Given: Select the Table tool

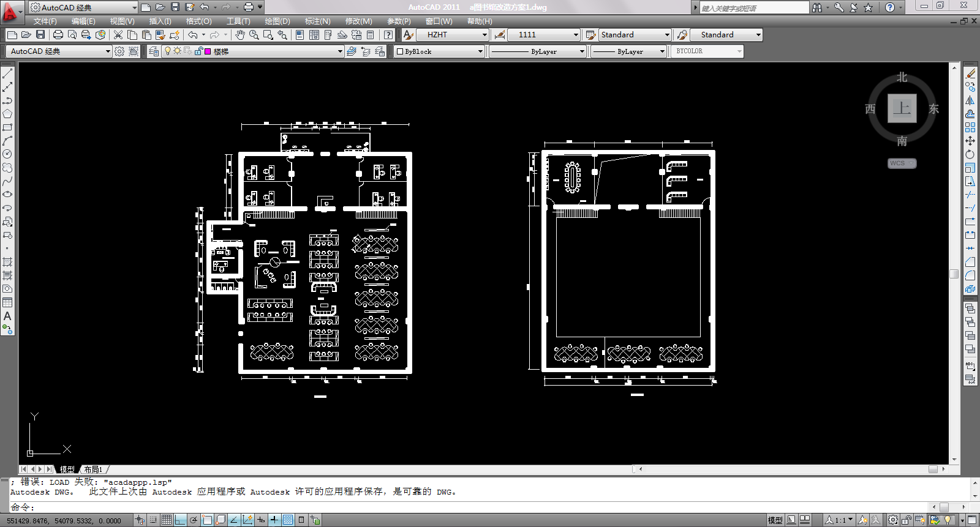Looking at the screenshot, I should tap(7, 302).
